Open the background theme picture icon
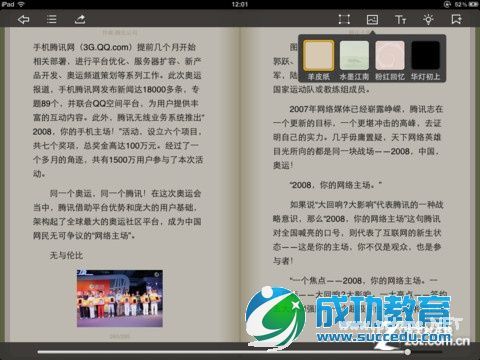Viewport: 480px width, 360px height. click(x=372, y=19)
